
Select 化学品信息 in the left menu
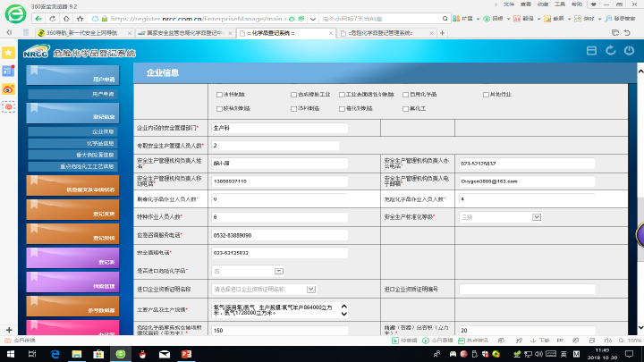pos(100,143)
